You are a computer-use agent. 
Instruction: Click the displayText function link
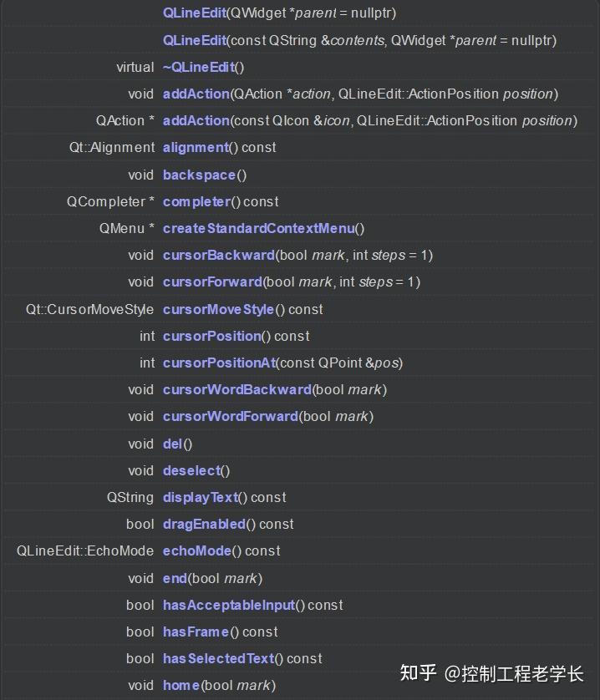(201, 497)
